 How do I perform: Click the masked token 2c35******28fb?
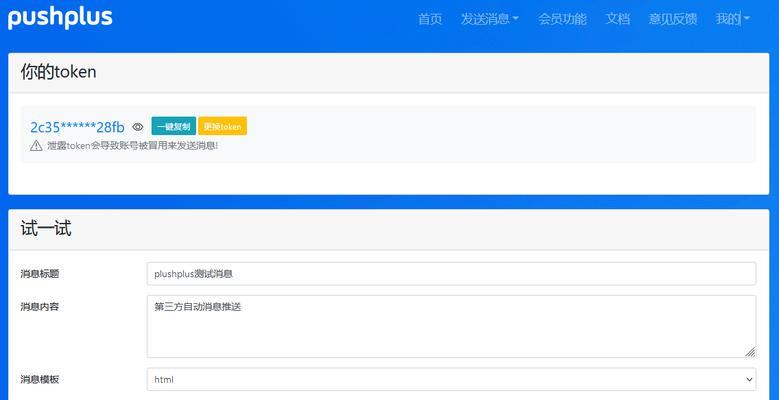(77, 127)
